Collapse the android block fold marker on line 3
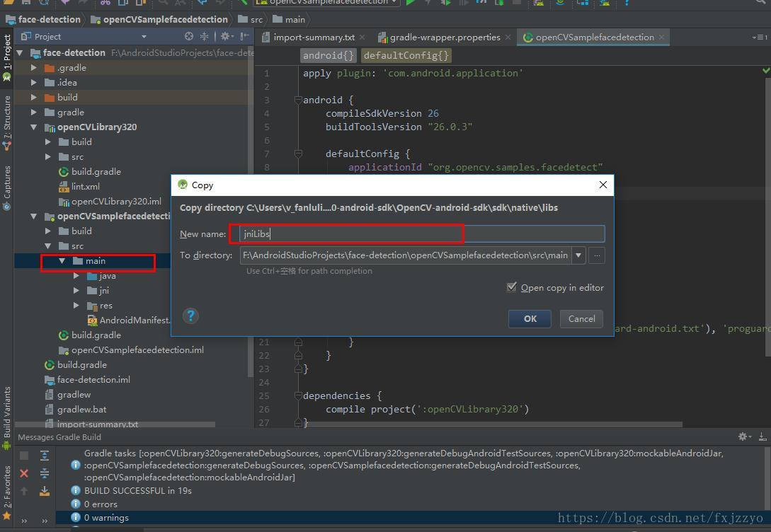771x532 pixels. pos(298,100)
